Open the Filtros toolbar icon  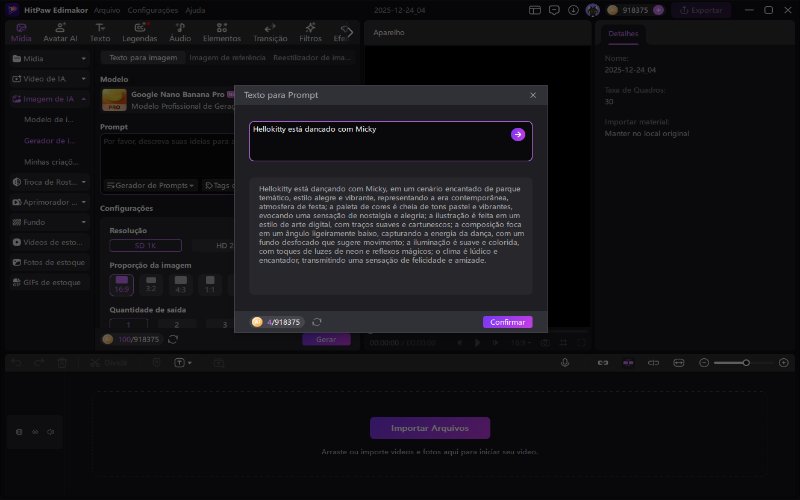coord(310,33)
